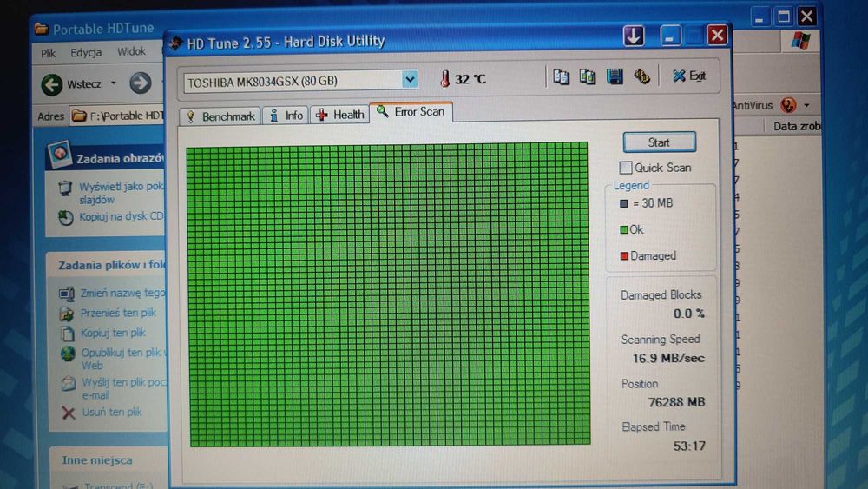
Task: Click the Error Scan green block grid
Action: 388,294
